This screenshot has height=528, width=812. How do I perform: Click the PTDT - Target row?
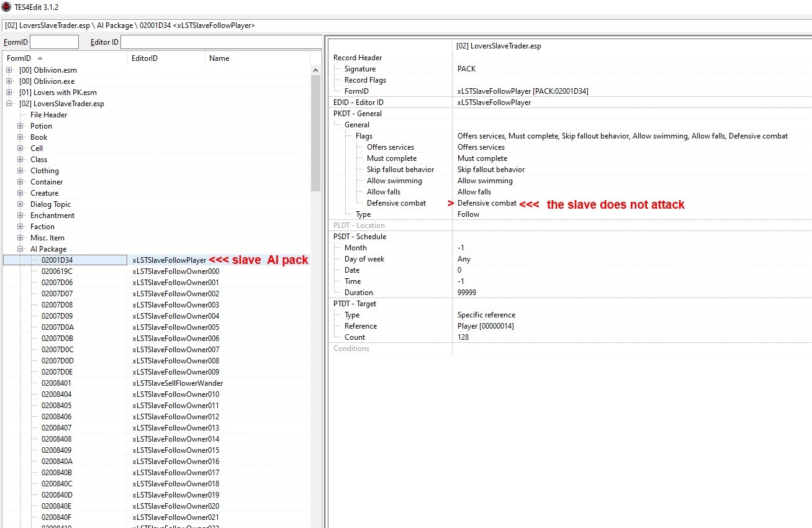tap(570, 304)
